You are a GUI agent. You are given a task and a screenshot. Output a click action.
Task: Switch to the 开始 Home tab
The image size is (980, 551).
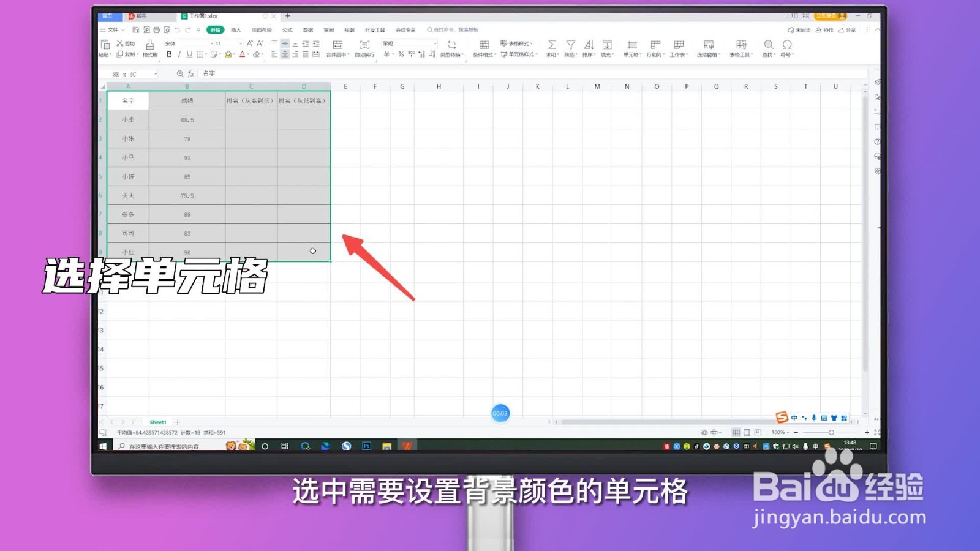coord(215,29)
